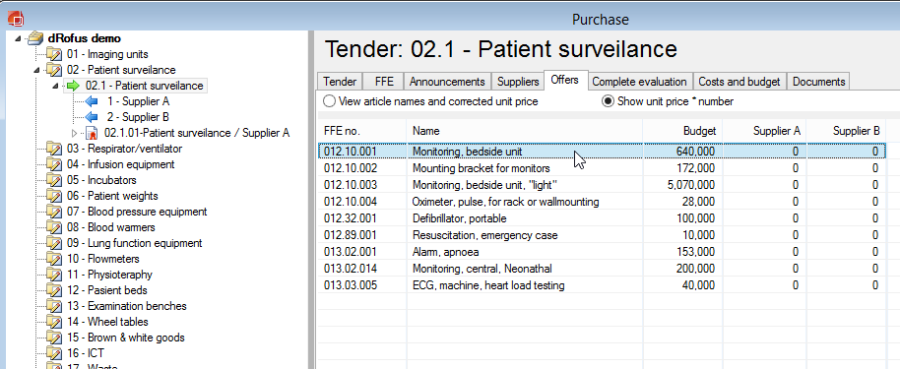Screen dimensions: 900x369
Task: Open the Suppliers tab
Action: point(518,81)
